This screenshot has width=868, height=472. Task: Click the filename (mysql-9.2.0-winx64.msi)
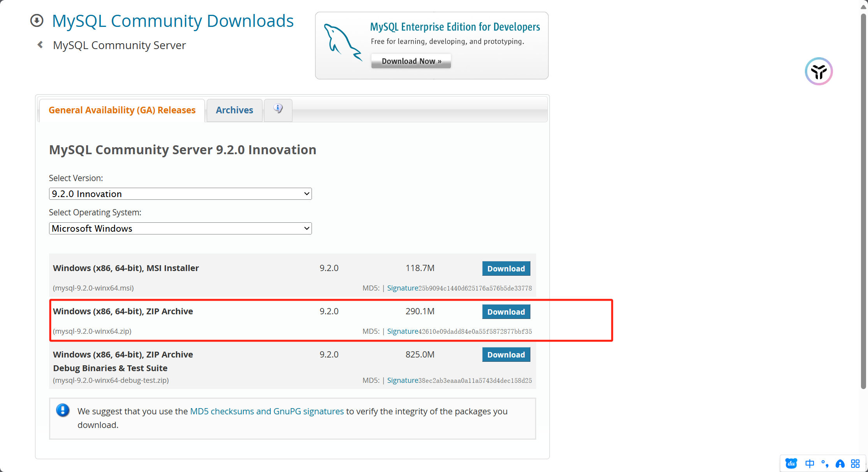point(93,288)
